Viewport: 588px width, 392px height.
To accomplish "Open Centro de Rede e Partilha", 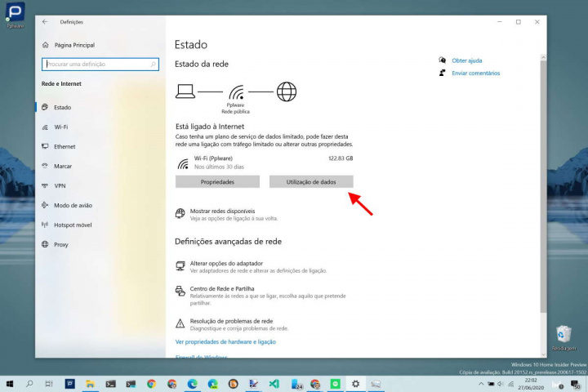I will (x=221, y=288).
